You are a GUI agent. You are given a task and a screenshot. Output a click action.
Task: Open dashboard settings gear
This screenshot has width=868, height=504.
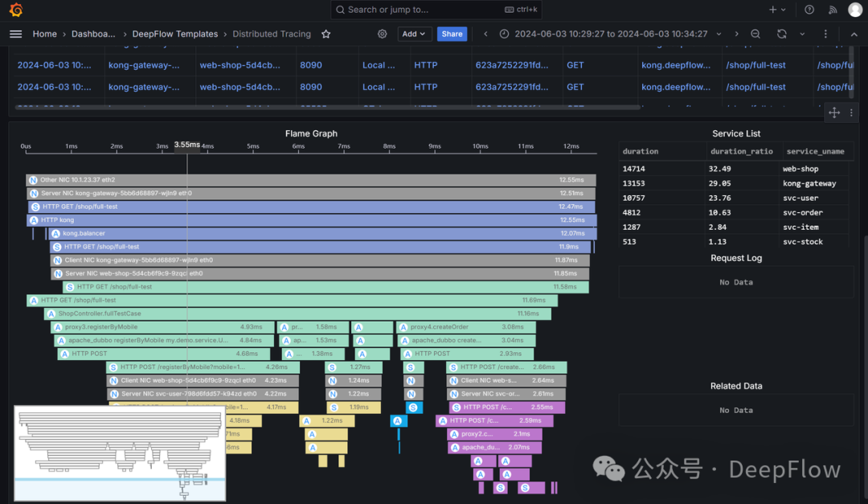coord(383,34)
